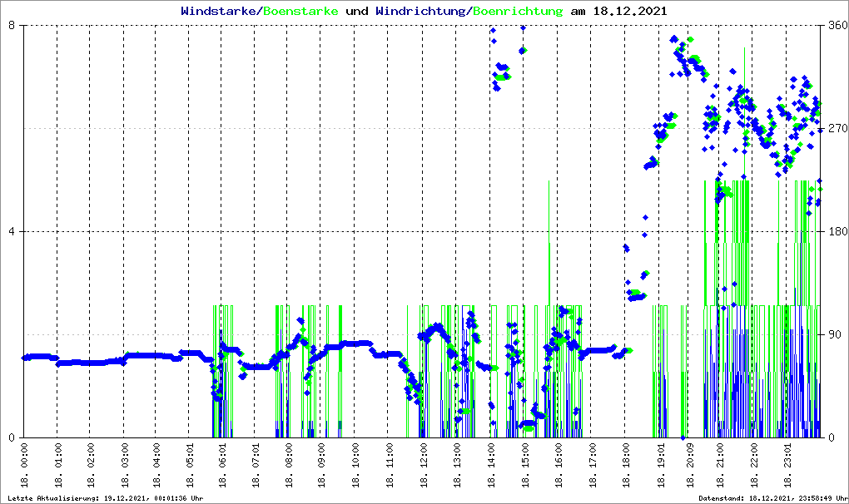Click the direction axis value "360"
The width and height of the screenshot is (849, 504).
click(837, 26)
